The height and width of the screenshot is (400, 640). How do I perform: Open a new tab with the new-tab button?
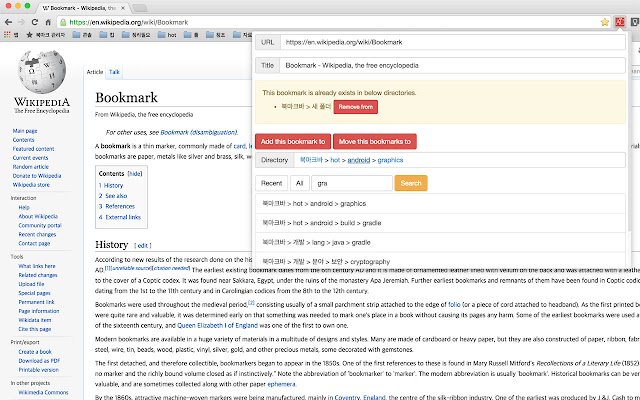point(140,8)
